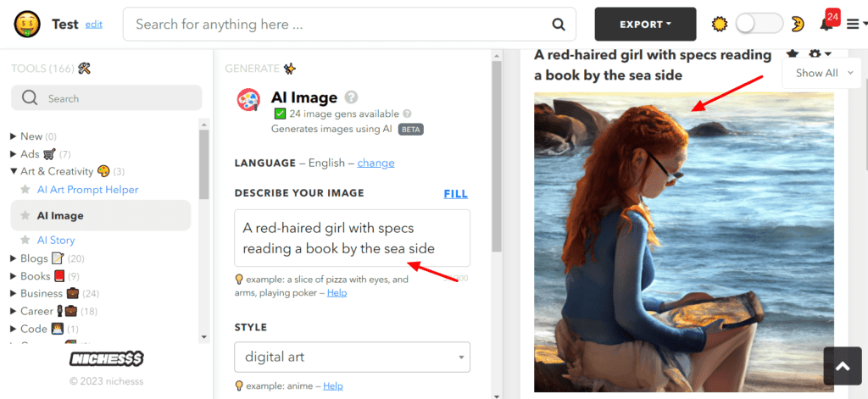Click the Help link under style example
This screenshot has height=399, width=868.
click(333, 385)
